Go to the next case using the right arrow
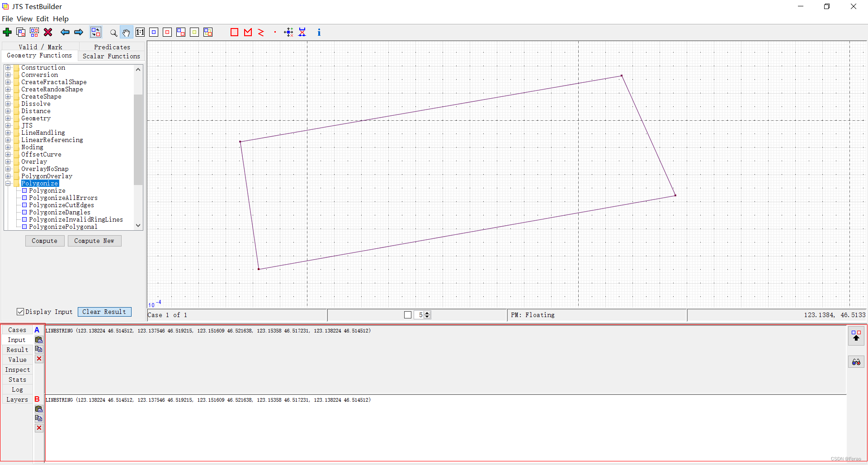The image size is (868, 465). click(x=79, y=32)
